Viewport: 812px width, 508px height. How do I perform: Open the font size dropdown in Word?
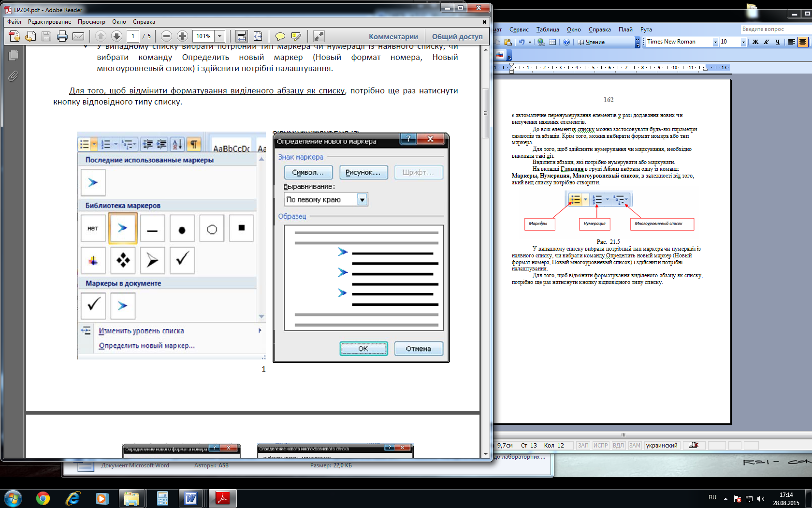[743, 42]
